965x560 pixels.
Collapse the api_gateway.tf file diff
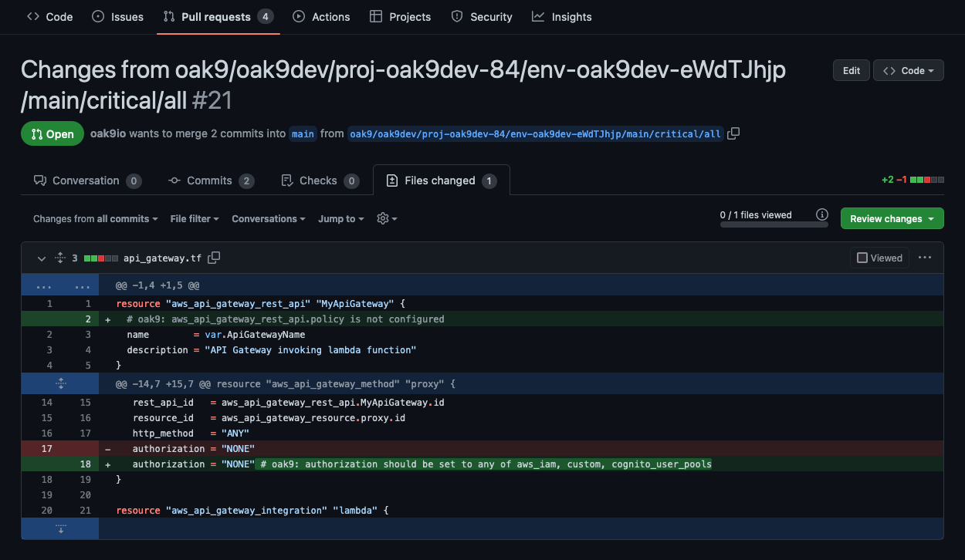click(x=40, y=258)
